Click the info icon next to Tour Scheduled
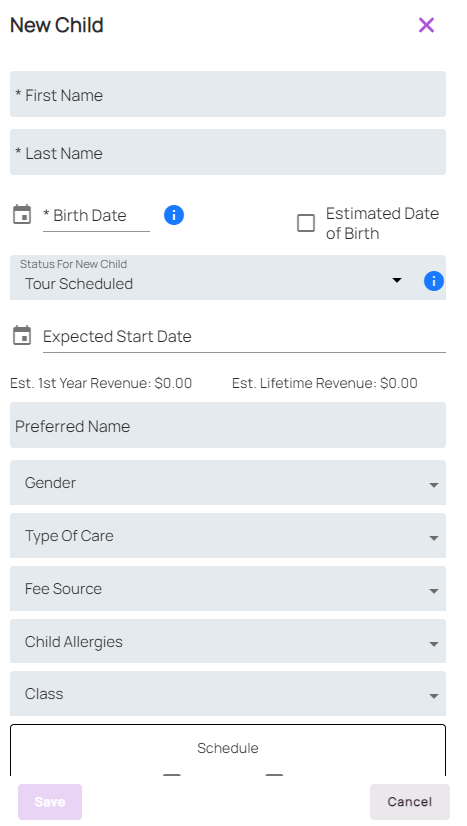Screen dimensions: 467x826 434,281
